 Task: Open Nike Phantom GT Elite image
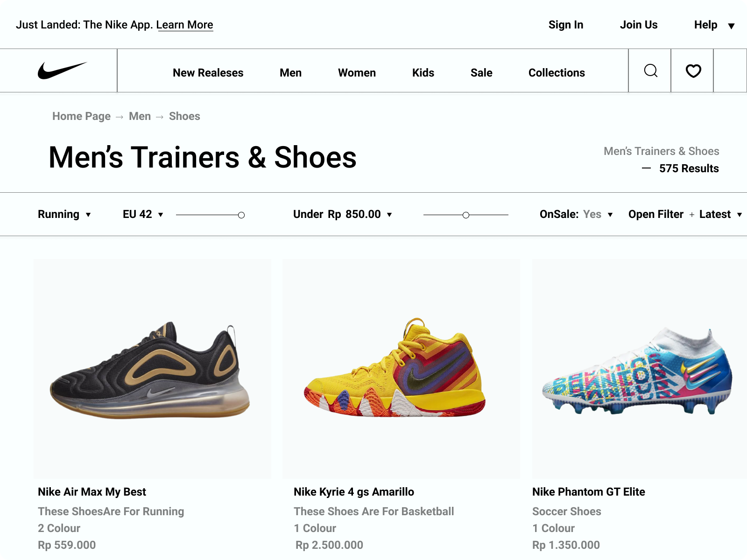point(640,369)
